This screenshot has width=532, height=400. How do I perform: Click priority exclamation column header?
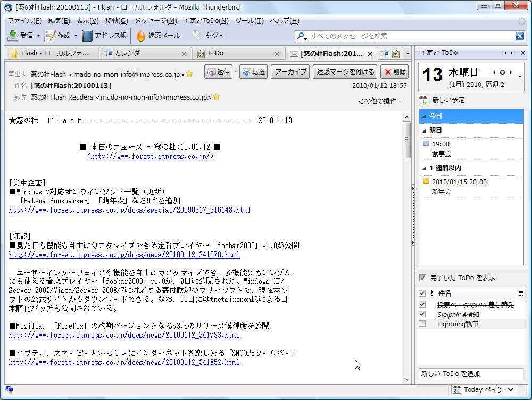tap(431, 293)
